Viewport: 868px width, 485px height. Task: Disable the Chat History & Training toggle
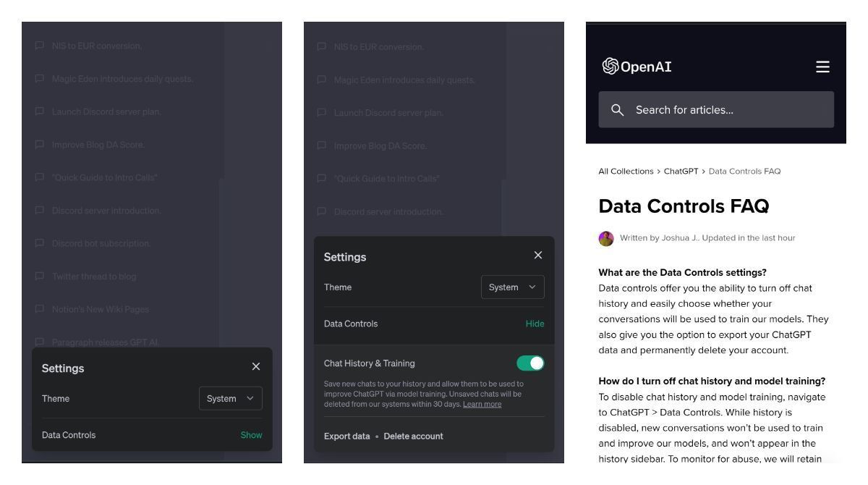(530, 363)
